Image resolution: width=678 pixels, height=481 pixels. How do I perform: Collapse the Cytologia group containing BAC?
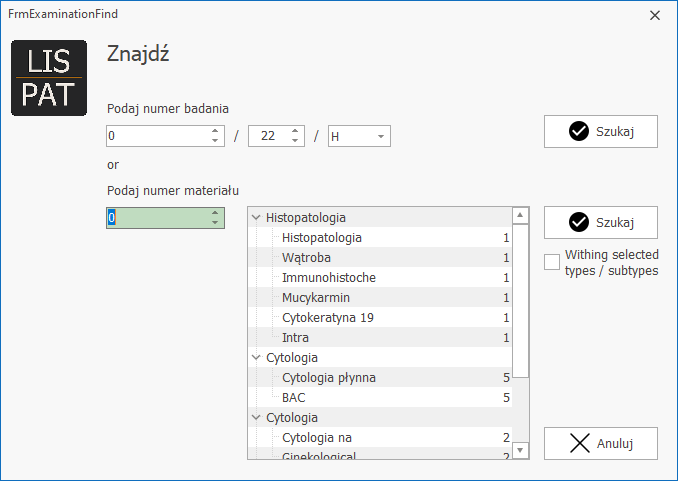256,357
